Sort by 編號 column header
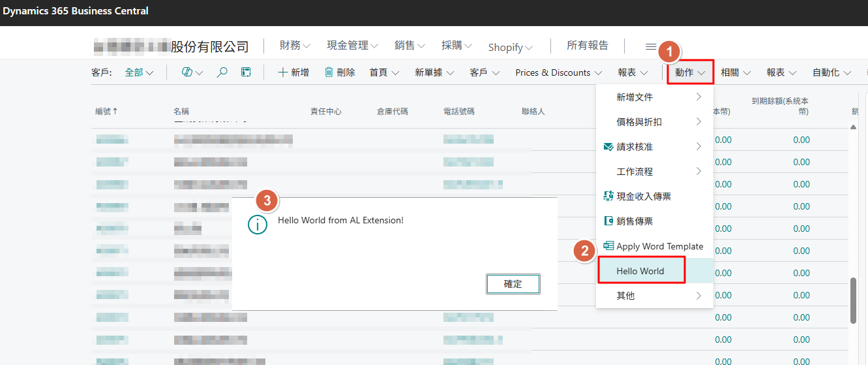 coord(106,112)
